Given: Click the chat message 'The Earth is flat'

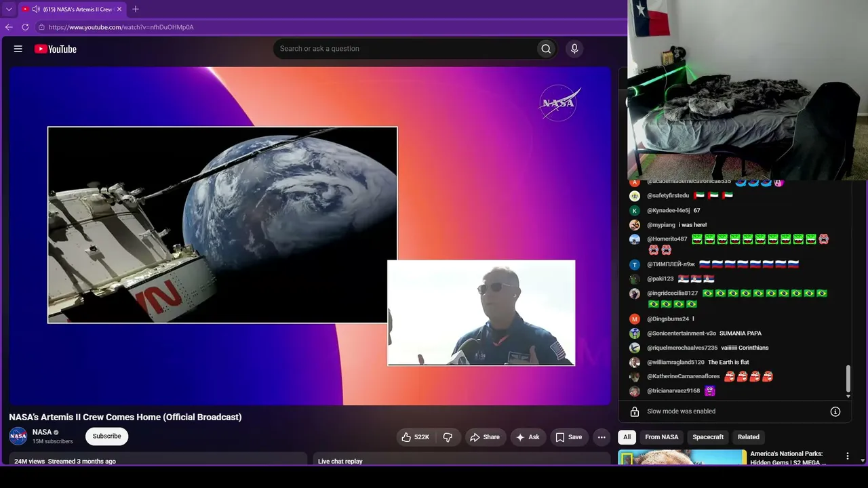Looking at the screenshot, I should point(728,363).
